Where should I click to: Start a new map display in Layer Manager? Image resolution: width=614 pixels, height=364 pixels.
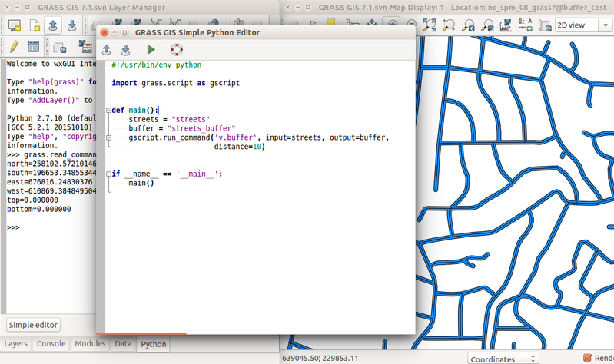click(15, 25)
